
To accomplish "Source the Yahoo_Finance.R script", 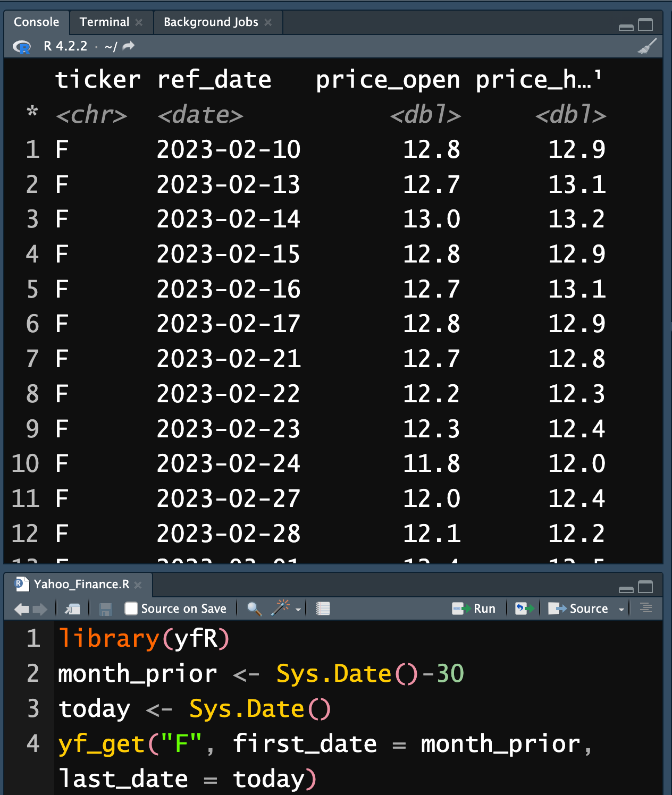I will point(578,608).
